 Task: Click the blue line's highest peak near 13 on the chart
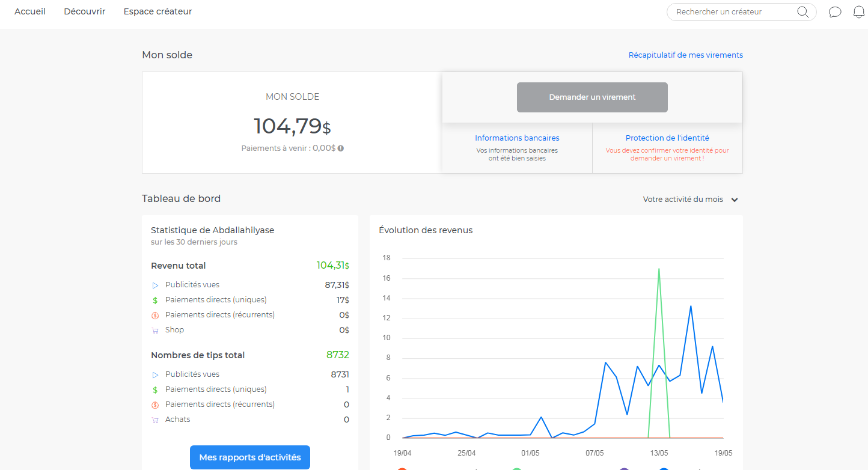(691, 306)
